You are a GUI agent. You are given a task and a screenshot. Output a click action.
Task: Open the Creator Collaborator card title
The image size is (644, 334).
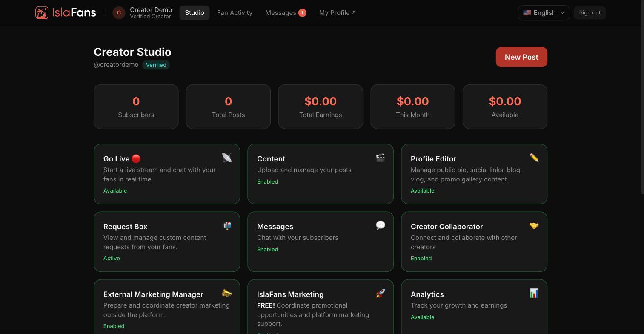coord(447,227)
